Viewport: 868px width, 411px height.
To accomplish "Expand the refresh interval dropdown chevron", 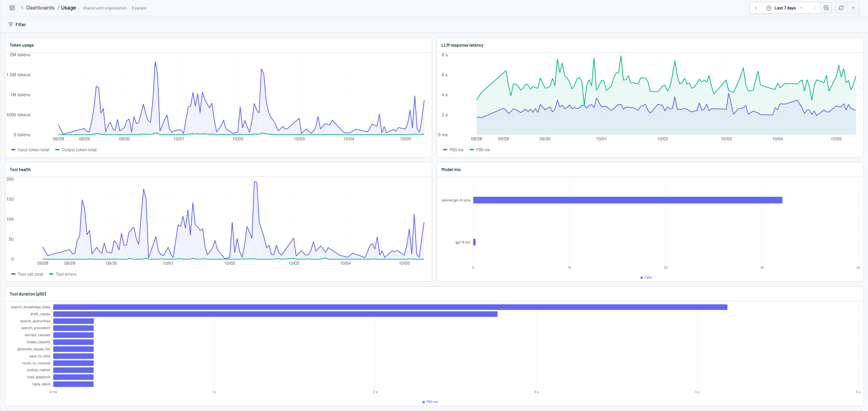I will (x=853, y=8).
